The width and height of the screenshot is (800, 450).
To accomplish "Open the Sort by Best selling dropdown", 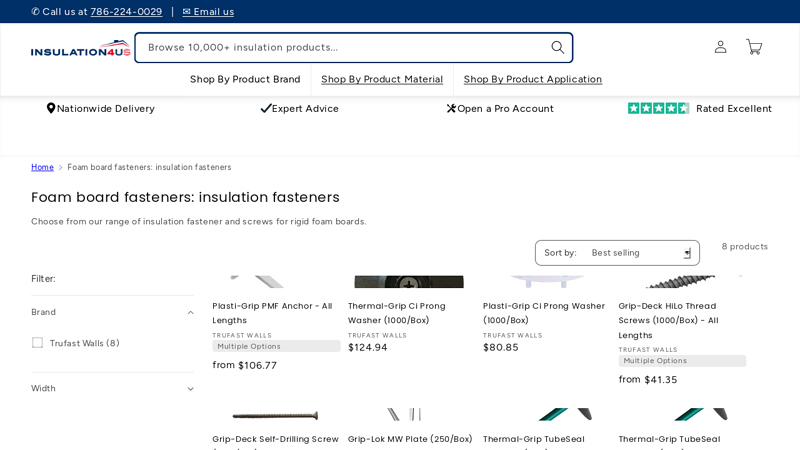I will (x=617, y=253).
